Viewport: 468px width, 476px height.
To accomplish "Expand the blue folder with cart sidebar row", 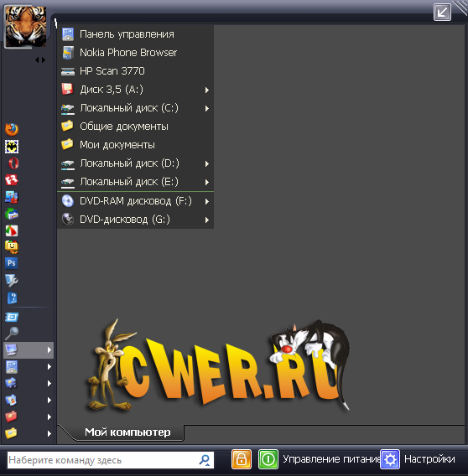I will click(29, 384).
